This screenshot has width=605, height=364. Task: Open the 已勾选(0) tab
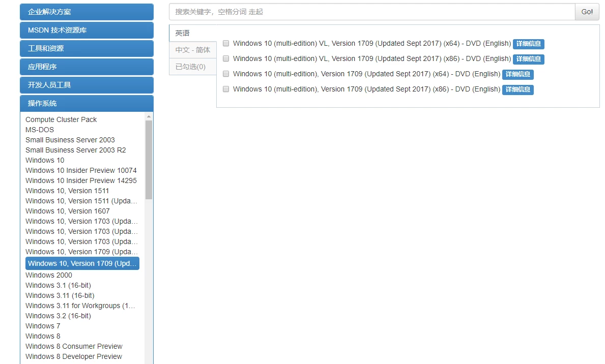pos(190,67)
